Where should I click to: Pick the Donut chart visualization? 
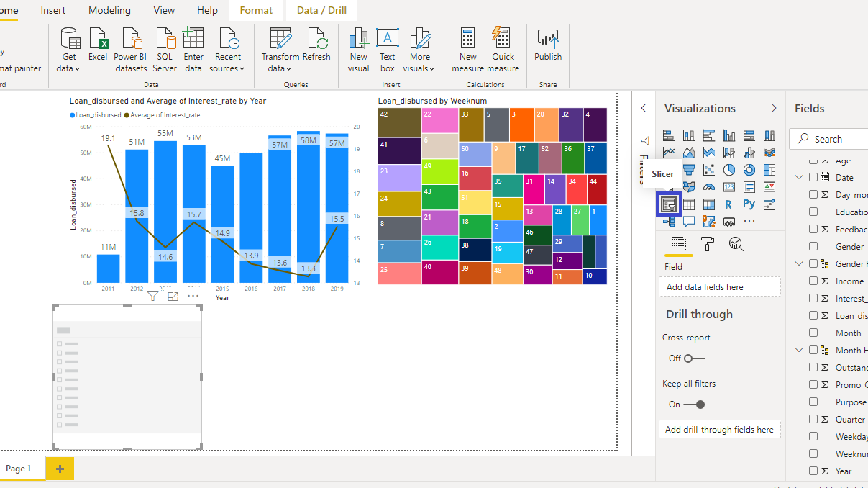pos(749,170)
